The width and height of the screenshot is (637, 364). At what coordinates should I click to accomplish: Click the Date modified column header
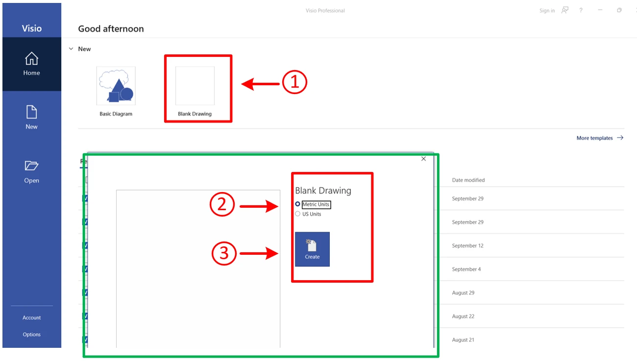(x=468, y=180)
